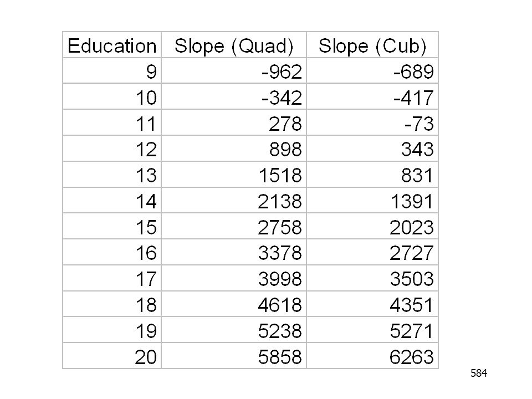Click the cell containing -342
The height and width of the screenshot is (399, 532).
point(234,96)
